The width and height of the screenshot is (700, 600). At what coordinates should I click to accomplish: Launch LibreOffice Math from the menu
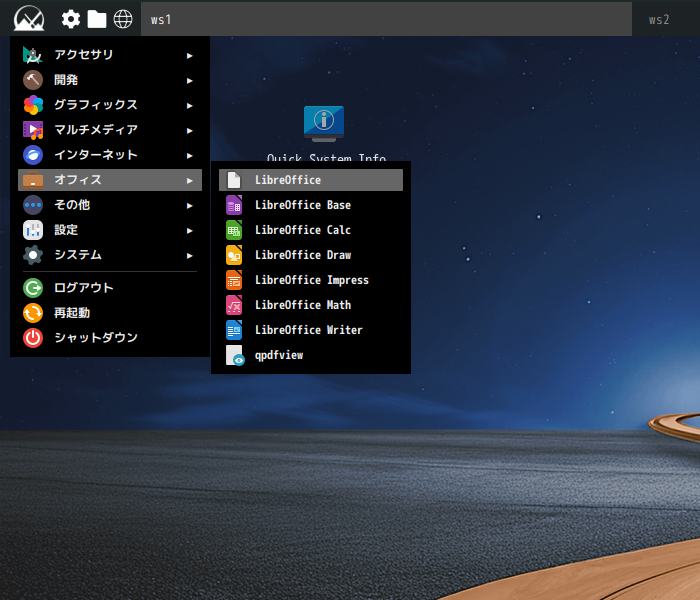(311, 305)
